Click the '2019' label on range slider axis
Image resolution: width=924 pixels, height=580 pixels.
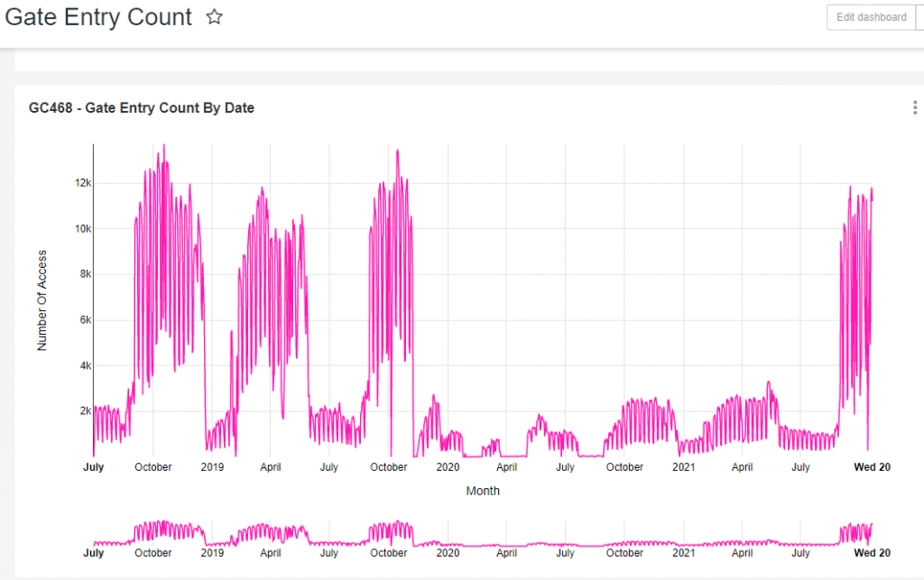coord(212,553)
